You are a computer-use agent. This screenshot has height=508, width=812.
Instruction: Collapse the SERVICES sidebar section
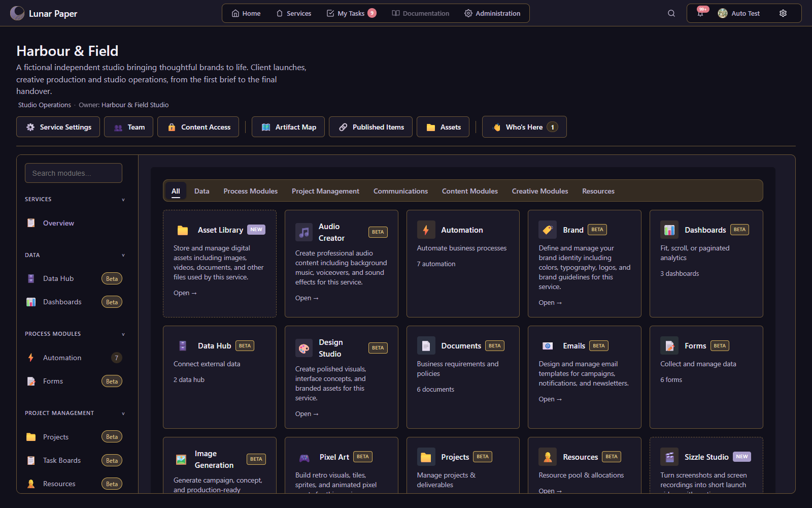[123, 200]
